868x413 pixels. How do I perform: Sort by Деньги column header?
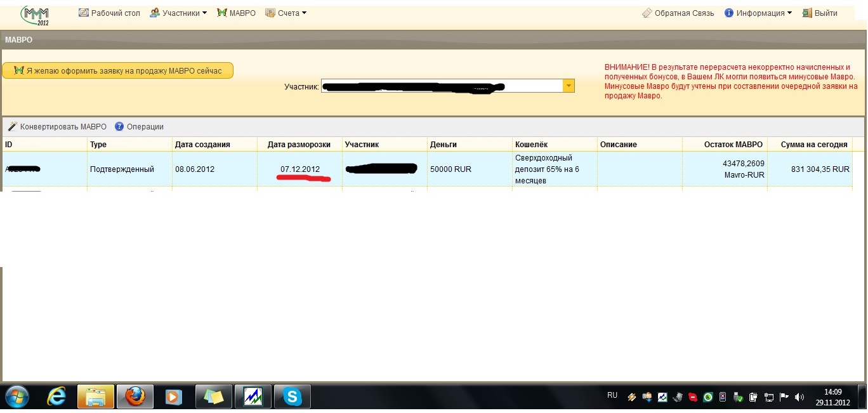click(x=470, y=145)
